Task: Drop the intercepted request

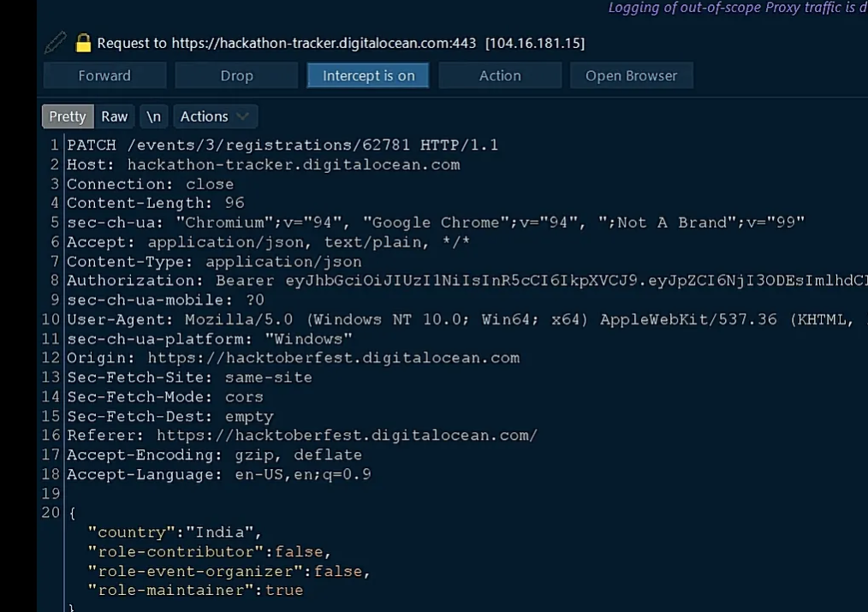Action: (x=236, y=76)
